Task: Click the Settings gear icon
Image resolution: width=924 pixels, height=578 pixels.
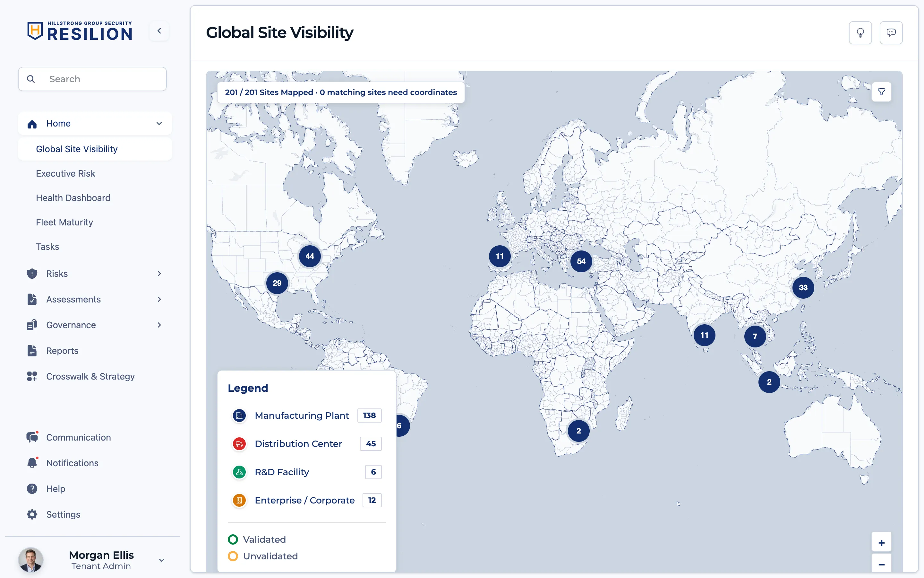Action: [32, 514]
